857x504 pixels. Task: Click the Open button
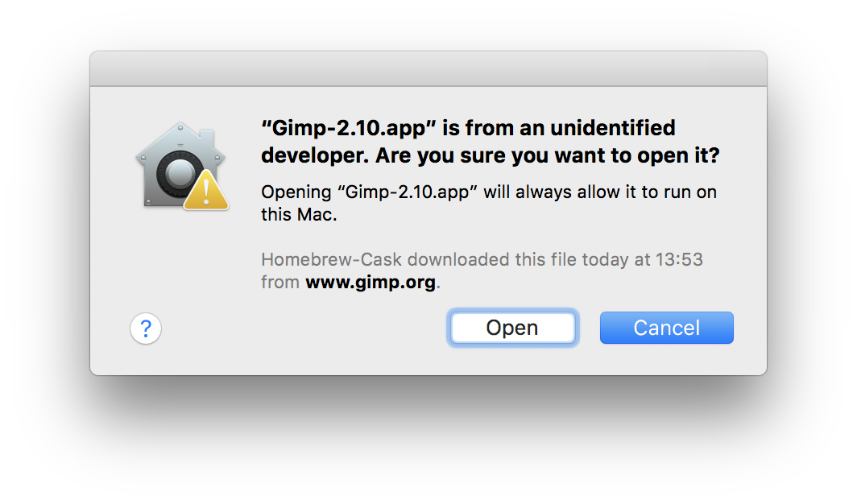[512, 328]
